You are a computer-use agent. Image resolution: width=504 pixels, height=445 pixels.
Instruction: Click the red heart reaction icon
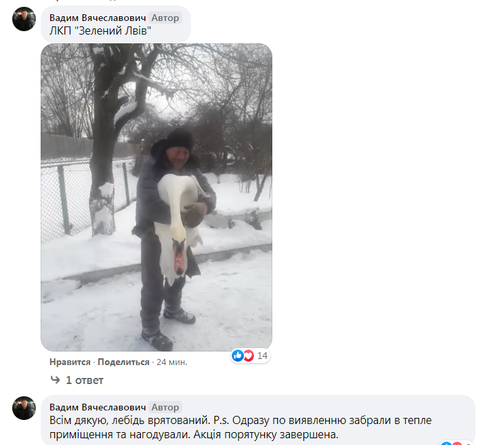coord(248,356)
